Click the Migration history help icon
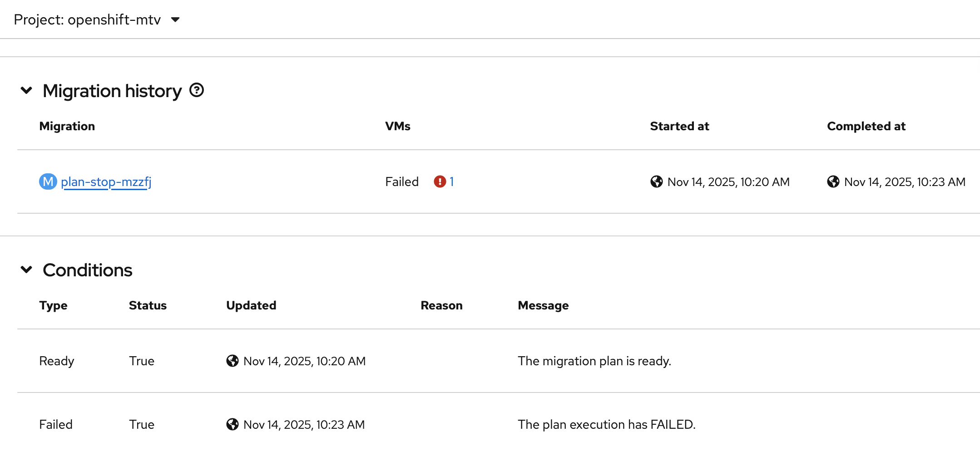The image size is (980, 451). [197, 90]
